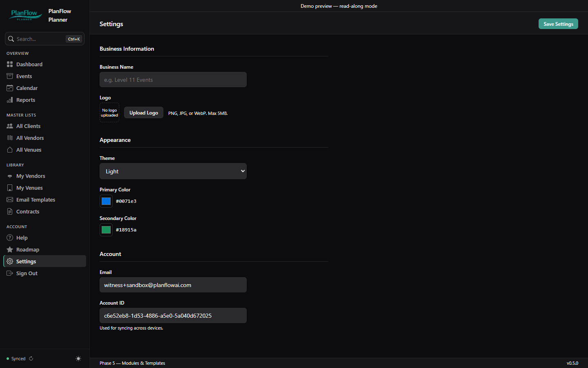Click the Save Settings button

pos(558,24)
